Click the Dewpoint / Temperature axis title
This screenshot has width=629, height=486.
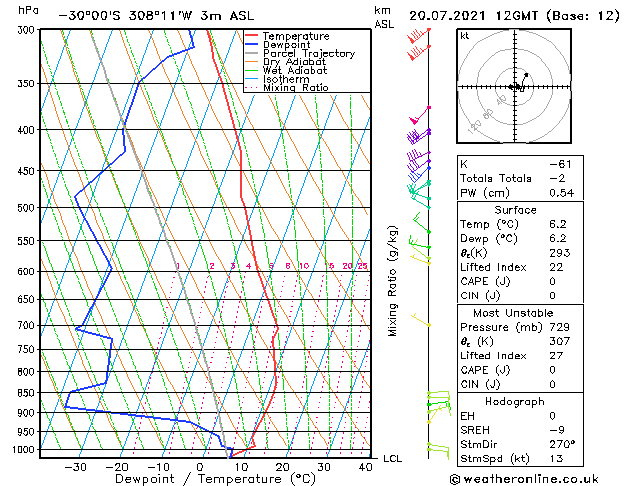click(x=215, y=479)
